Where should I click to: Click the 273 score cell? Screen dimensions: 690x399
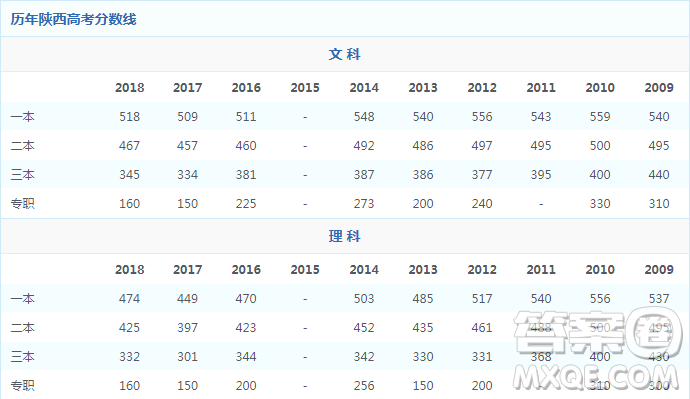(x=364, y=204)
